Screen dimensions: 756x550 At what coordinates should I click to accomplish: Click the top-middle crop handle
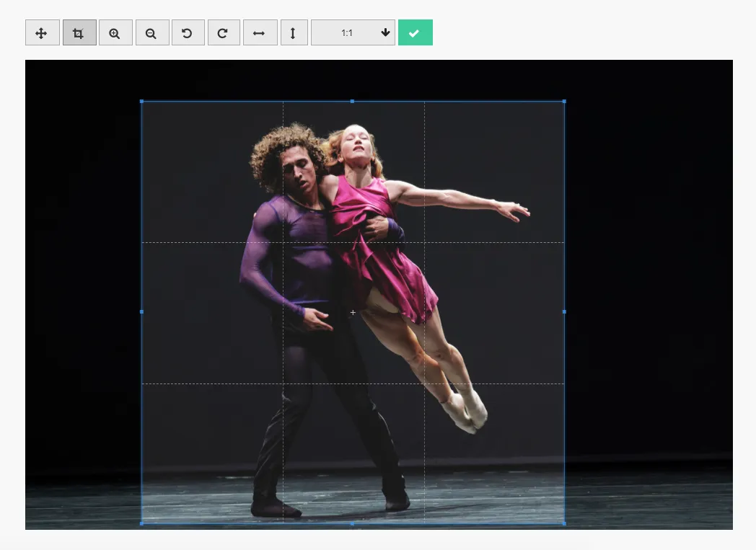[353, 102]
